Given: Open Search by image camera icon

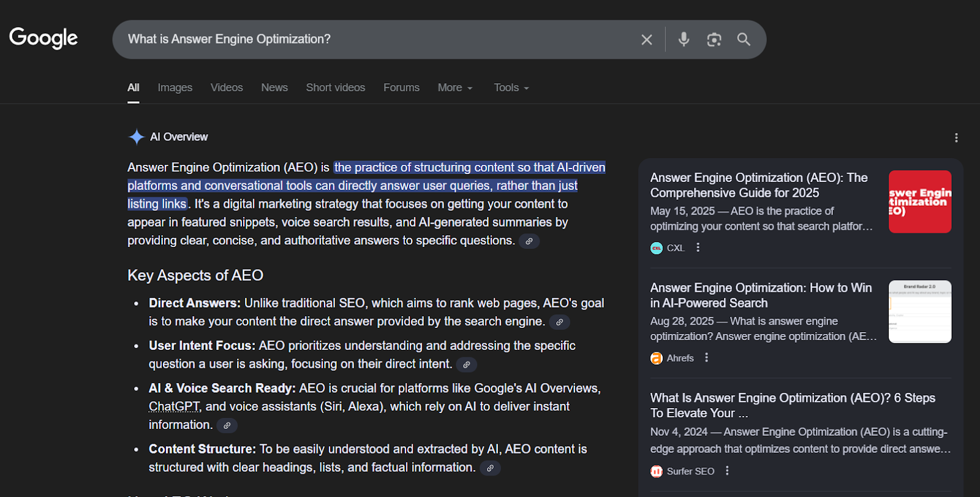Looking at the screenshot, I should click(714, 40).
